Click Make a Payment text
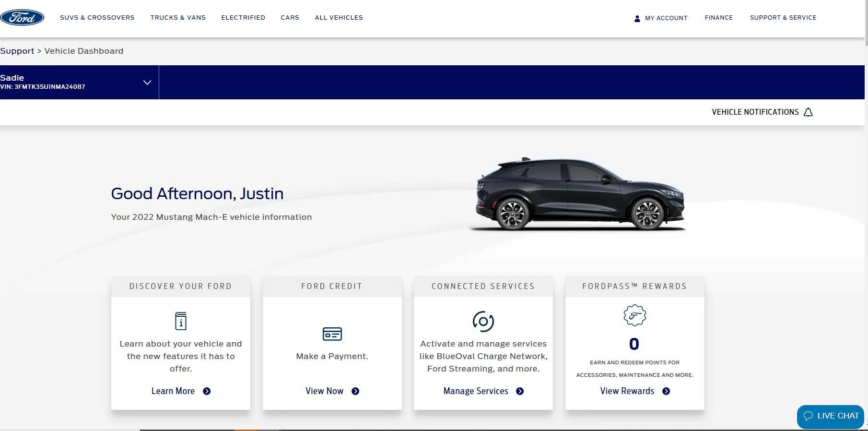Screen dimensions: 868x431 click(332, 356)
